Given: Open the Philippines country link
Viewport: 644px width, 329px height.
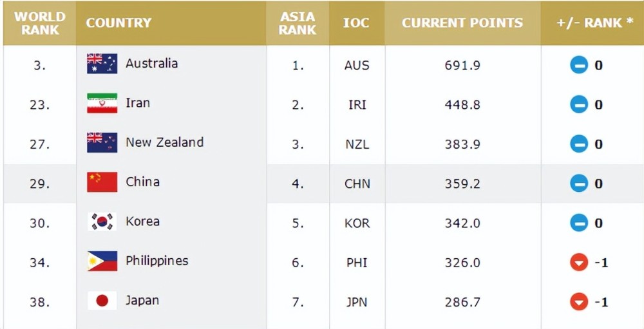Looking at the screenshot, I should (157, 261).
